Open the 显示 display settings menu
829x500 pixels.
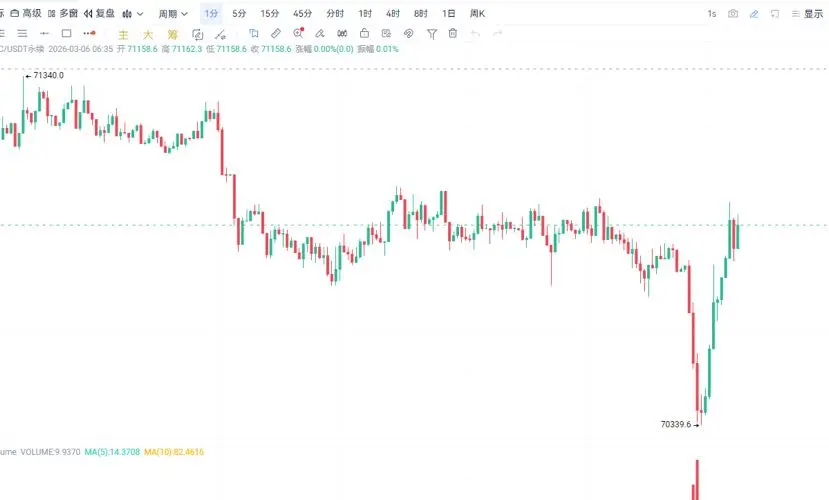click(807, 14)
